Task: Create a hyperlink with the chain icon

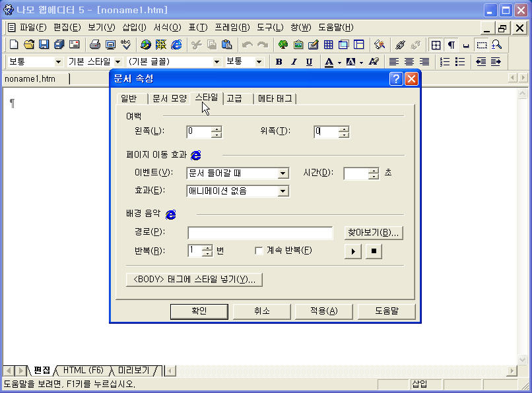Action: 401,44
